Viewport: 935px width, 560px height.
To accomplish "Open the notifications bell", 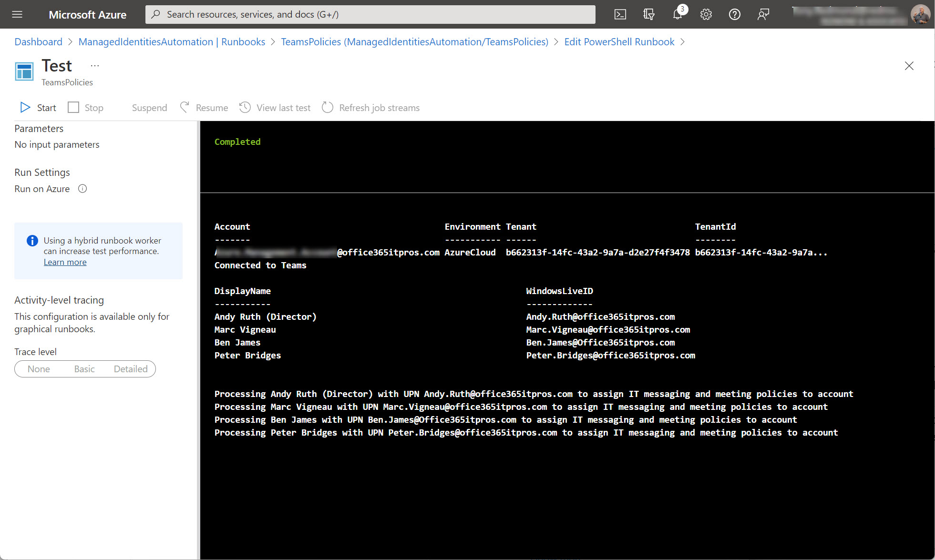I will 678,14.
